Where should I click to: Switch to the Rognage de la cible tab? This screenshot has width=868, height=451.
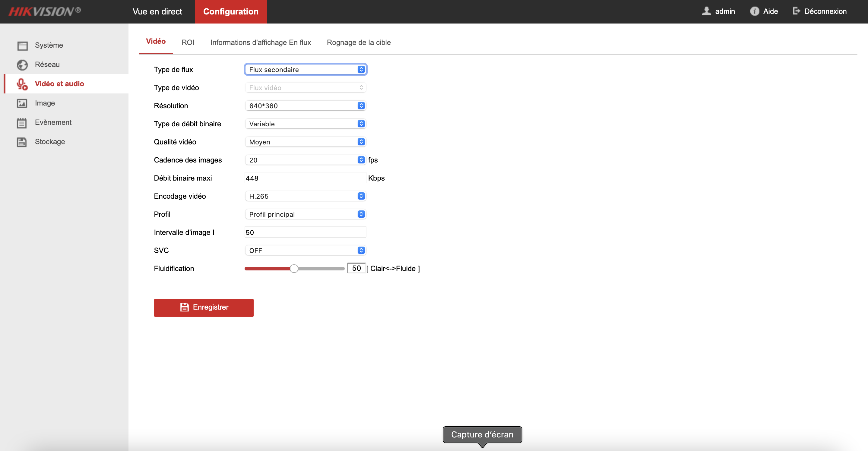coord(359,42)
